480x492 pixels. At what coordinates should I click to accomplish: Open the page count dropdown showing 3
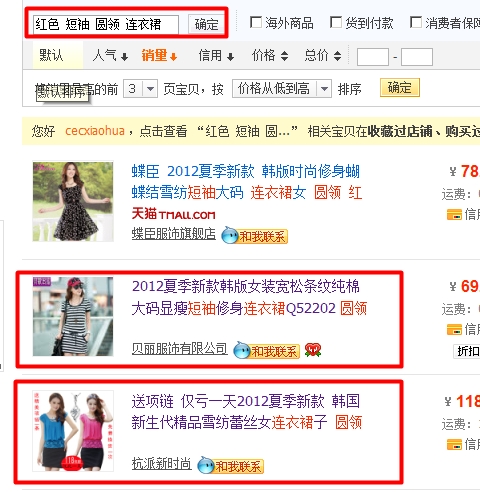click(x=140, y=89)
